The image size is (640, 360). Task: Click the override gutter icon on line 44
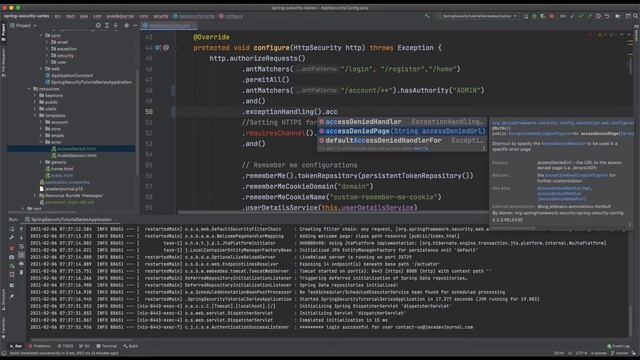(x=158, y=48)
